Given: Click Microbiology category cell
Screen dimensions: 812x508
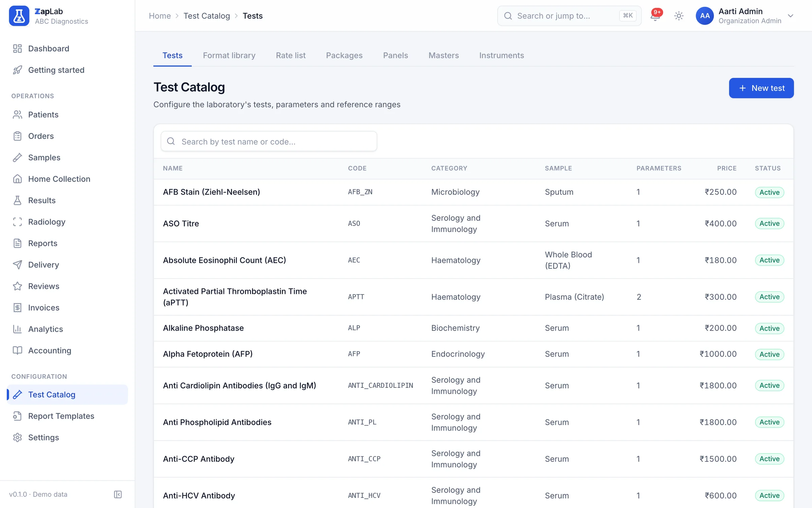Looking at the screenshot, I should point(455,192).
